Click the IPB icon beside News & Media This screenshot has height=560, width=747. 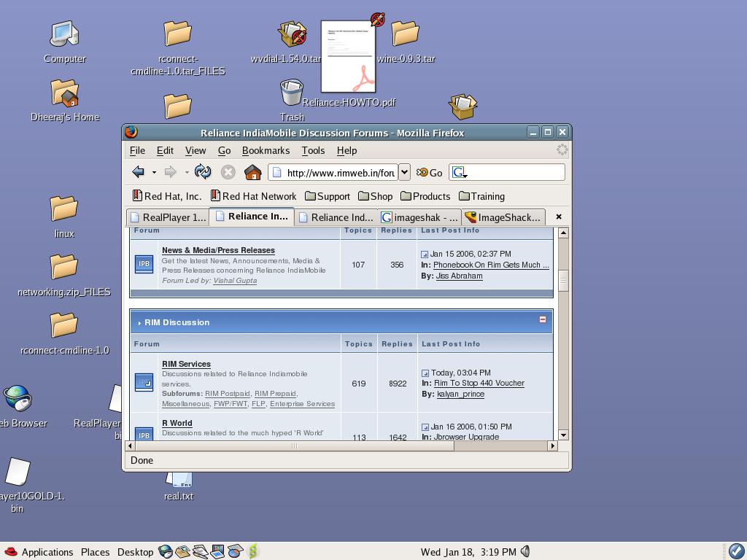[x=144, y=264]
